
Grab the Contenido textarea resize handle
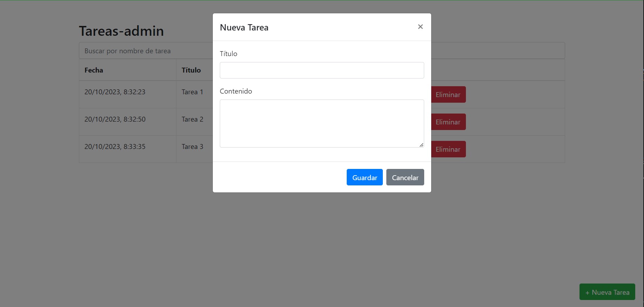click(x=421, y=145)
